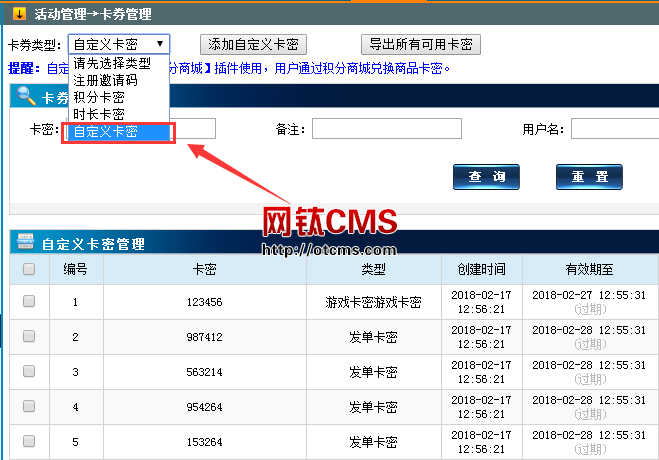Viewport: 659px width, 460px height.
Task: Open the 卡券类型 dropdown
Action: coord(119,44)
